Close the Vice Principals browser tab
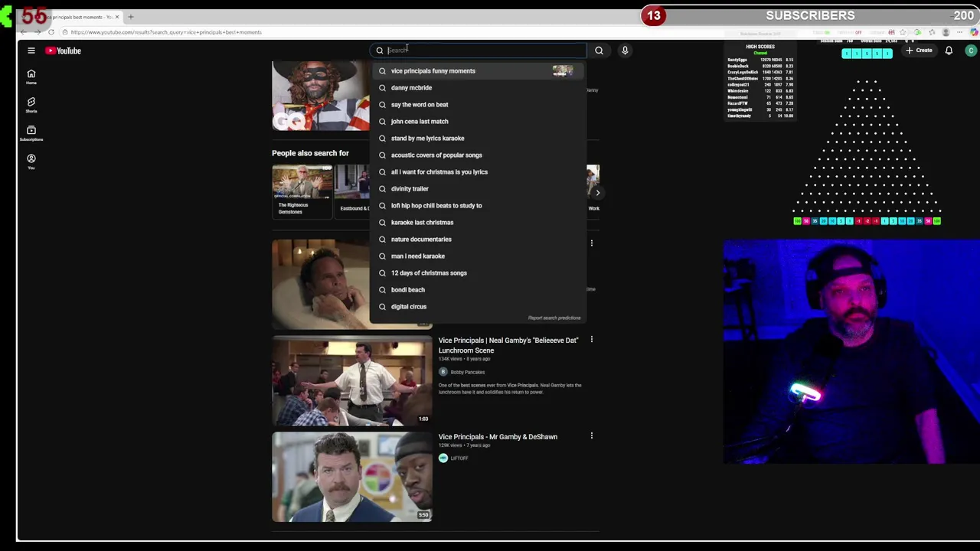Viewport: 980px width, 551px height. pyautogui.click(x=117, y=17)
